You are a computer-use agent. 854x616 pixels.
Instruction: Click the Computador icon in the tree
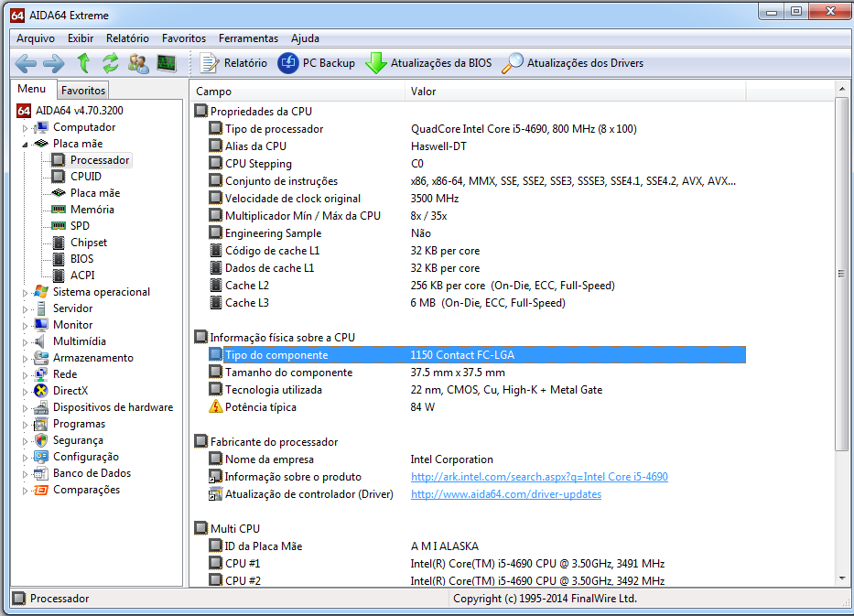point(41,127)
